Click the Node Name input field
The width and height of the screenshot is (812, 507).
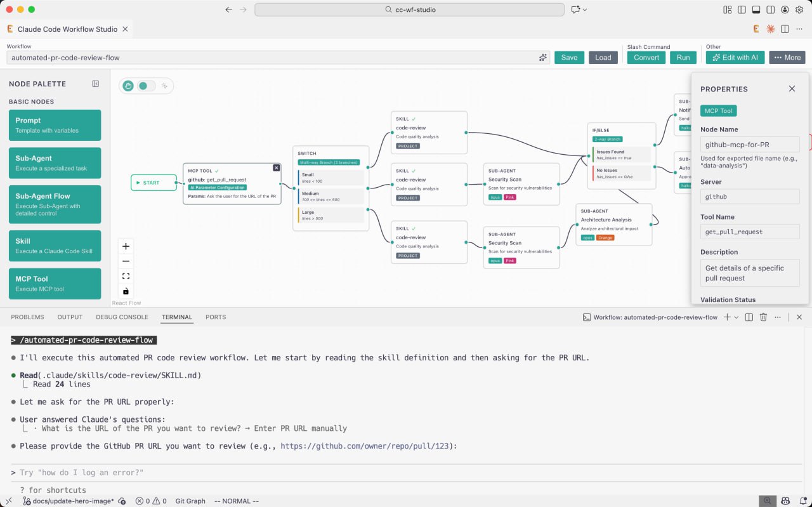click(x=749, y=145)
